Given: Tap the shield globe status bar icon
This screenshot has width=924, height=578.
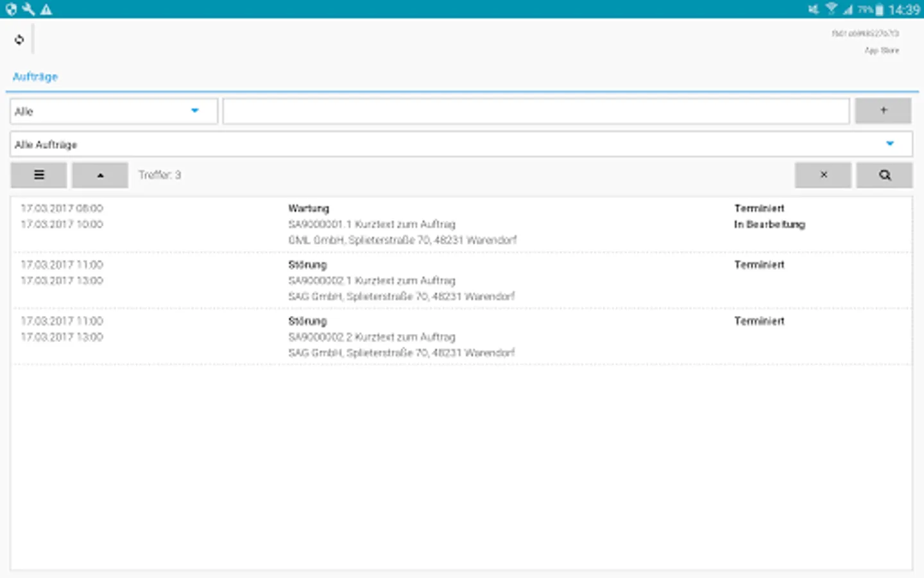Looking at the screenshot, I should tap(11, 9).
